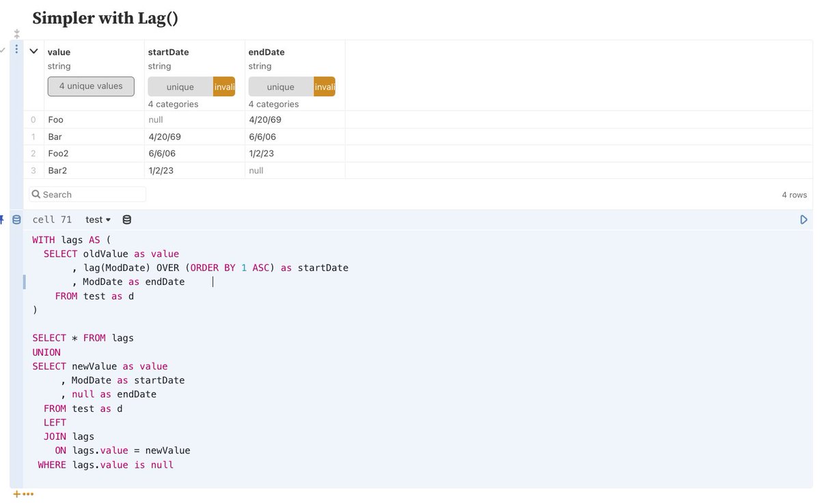Focus the table Search field
Image resolution: width=820 pixels, height=504 pixels.
[87, 195]
